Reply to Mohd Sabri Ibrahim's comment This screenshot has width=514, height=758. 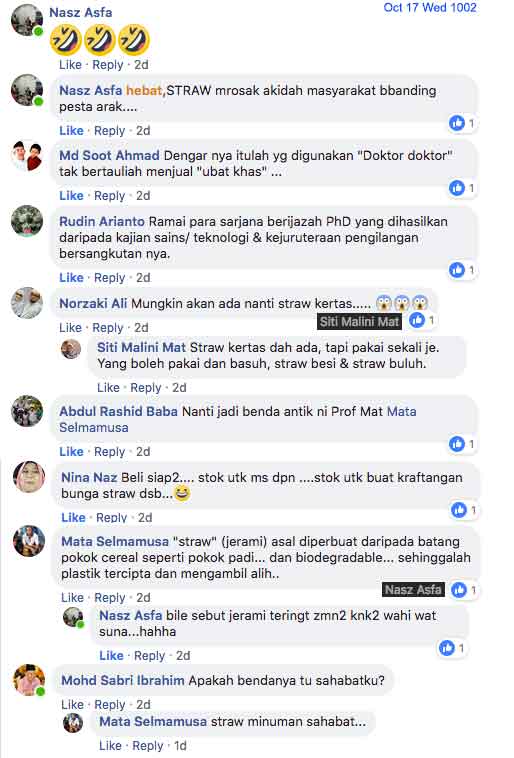[x=110, y=704]
